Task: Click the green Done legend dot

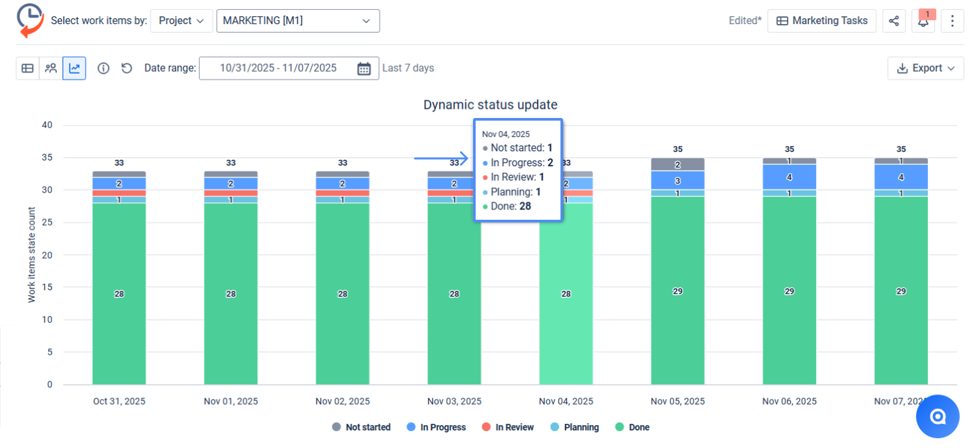Action: [620, 427]
